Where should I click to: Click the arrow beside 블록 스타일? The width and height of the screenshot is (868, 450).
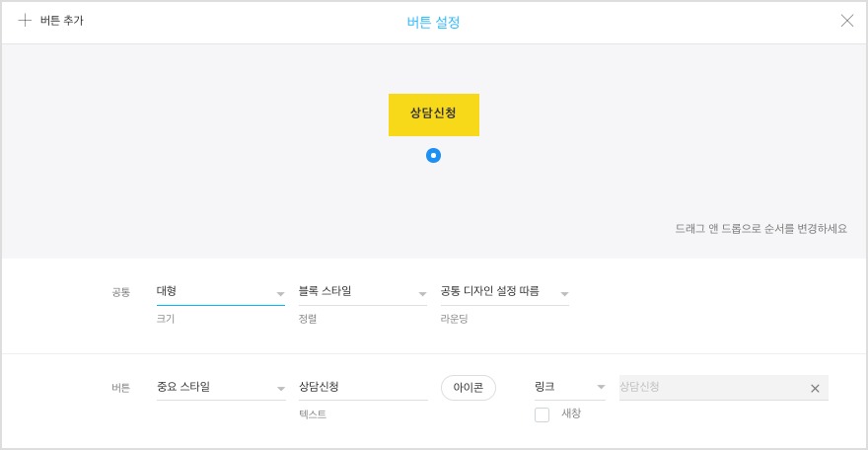pyautogui.click(x=422, y=294)
